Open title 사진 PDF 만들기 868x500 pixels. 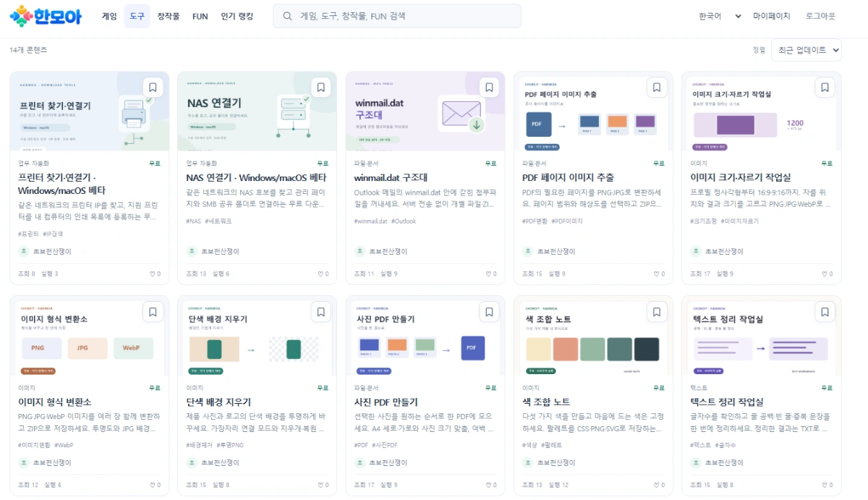click(x=386, y=402)
